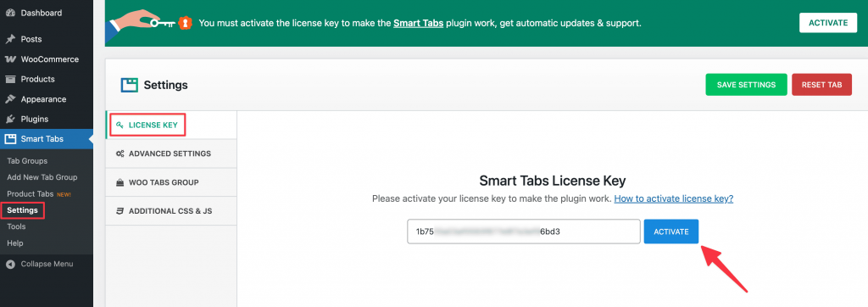Select Smart Tabs in sidebar
The width and height of the screenshot is (868, 307).
tap(47, 139)
